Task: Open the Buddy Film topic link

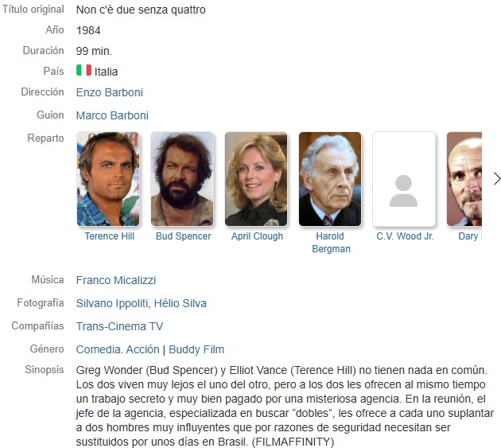Action: [x=196, y=349]
